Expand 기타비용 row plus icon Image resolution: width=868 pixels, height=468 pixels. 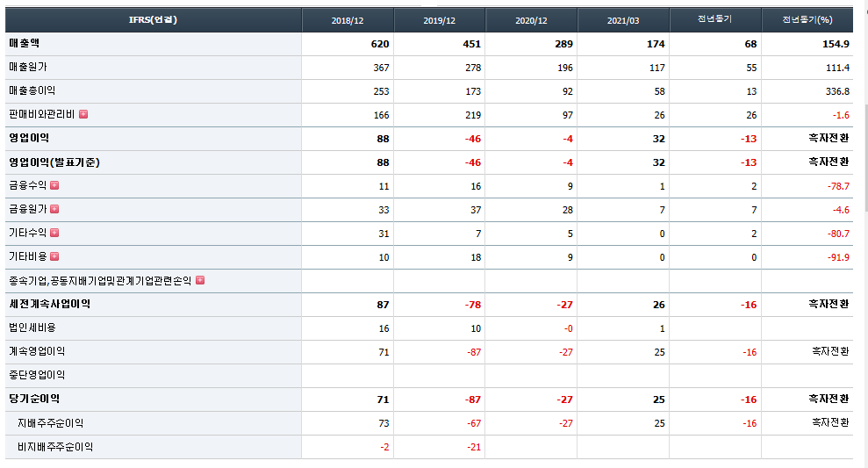pos(54,257)
